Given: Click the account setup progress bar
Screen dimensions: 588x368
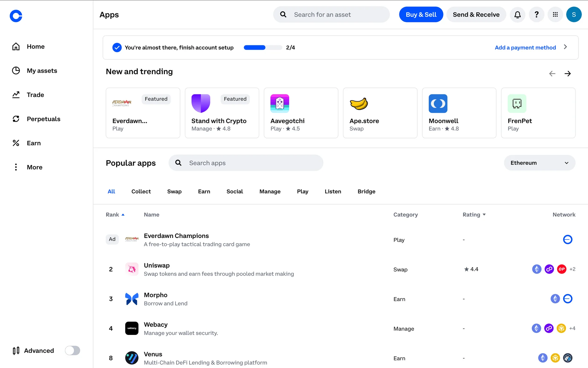Looking at the screenshot, I should pyautogui.click(x=263, y=48).
